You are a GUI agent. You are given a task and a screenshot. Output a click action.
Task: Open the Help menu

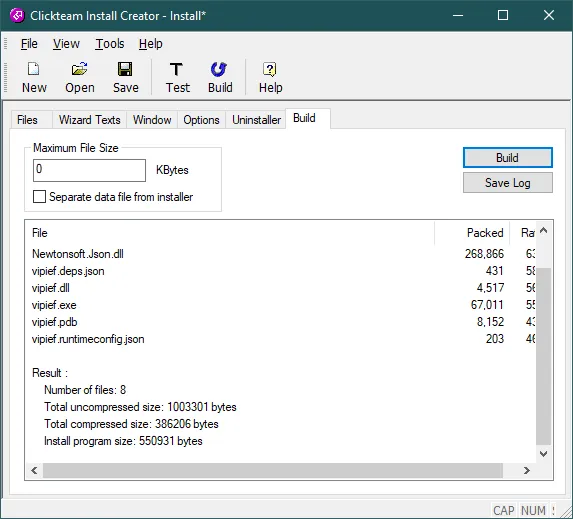(x=151, y=44)
